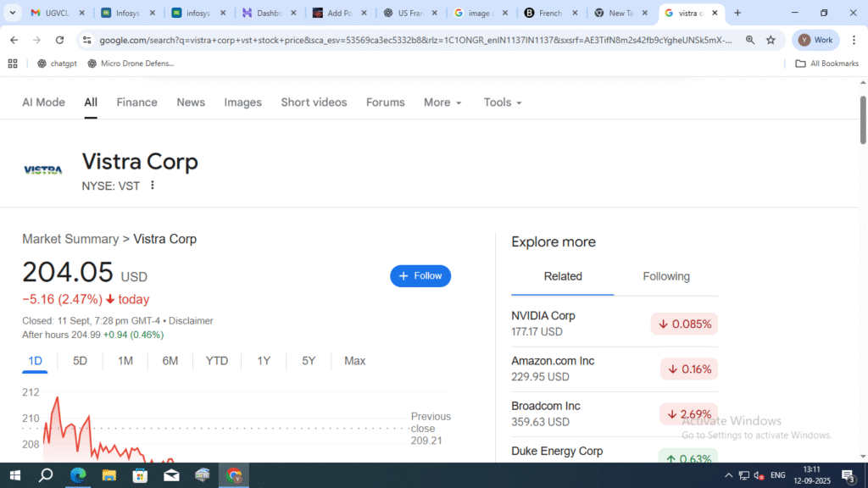
Task: Open the Work profile button
Action: (x=815, y=40)
